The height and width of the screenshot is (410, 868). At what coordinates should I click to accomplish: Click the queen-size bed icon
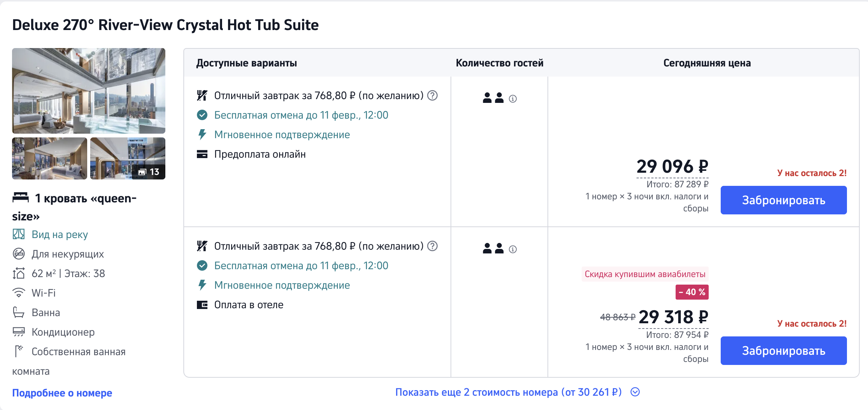20,197
